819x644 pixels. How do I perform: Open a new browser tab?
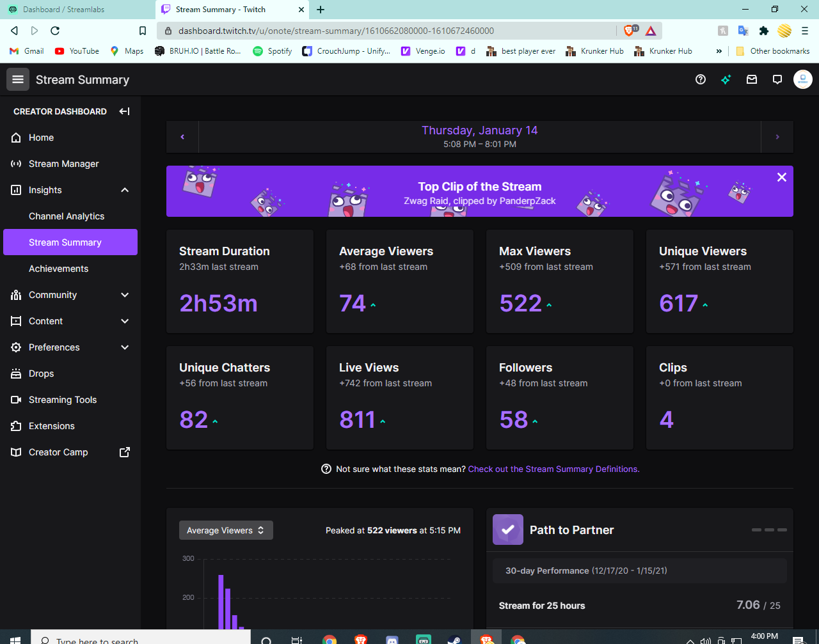coord(321,10)
